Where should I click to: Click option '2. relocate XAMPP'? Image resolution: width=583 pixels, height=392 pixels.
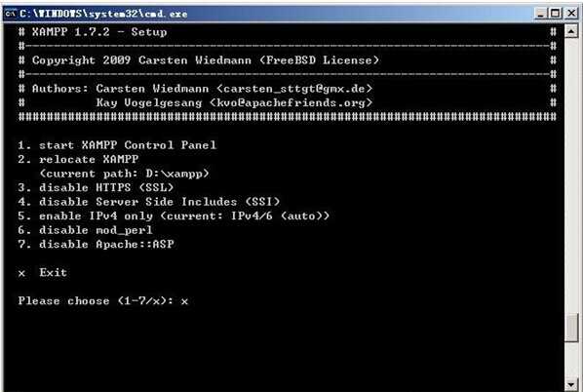[78, 159]
